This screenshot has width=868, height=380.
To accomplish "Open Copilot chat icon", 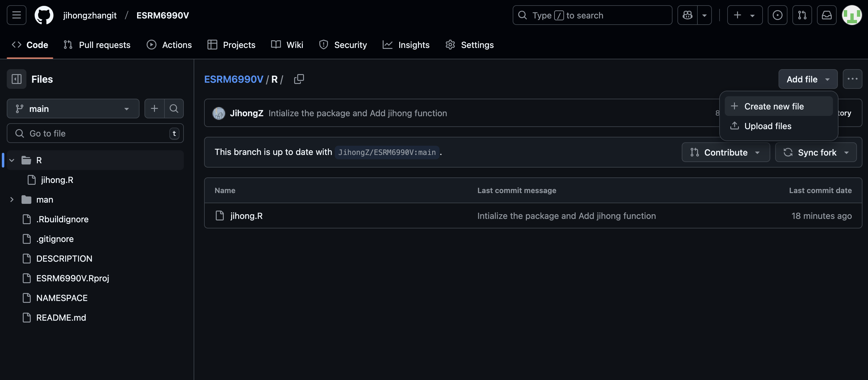I will [x=687, y=15].
